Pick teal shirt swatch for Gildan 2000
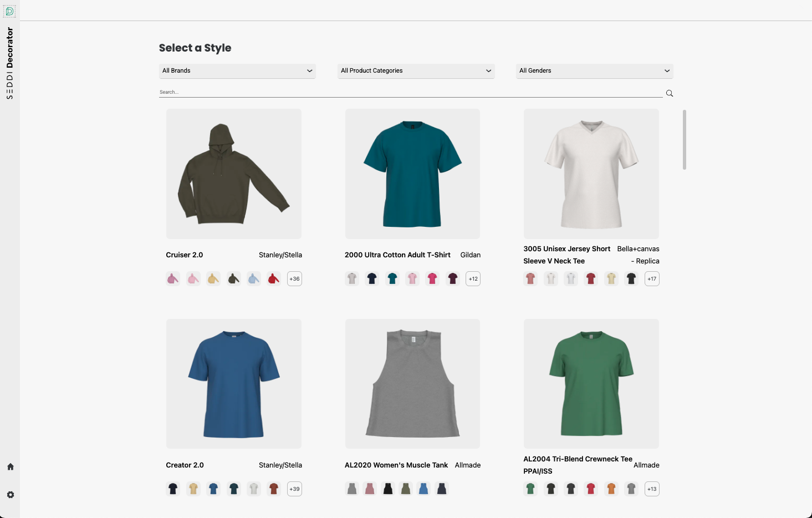Screen dimensions: 812x518 point(392,278)
